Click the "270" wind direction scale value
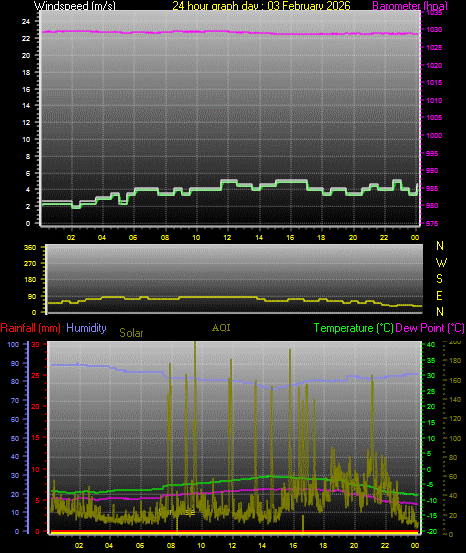This screenshot has width=466, height=553. click(x=30, y=264)
